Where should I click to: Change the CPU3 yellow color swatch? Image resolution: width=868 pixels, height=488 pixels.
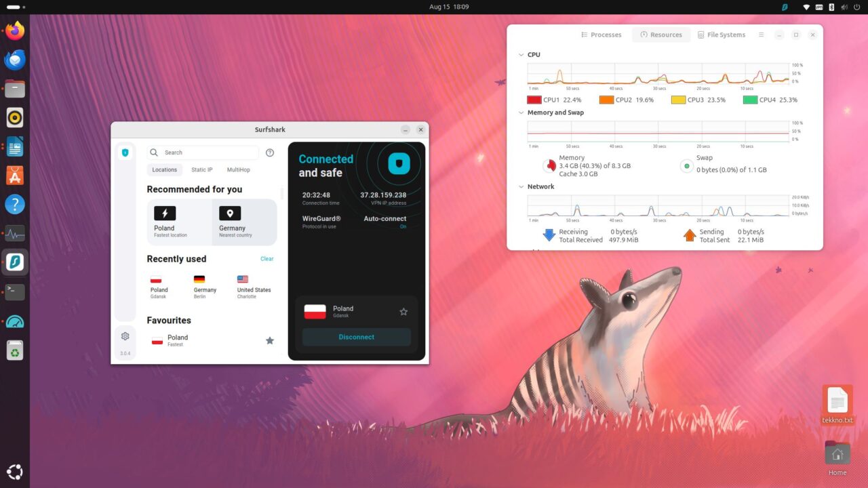[x=678, y=100]
